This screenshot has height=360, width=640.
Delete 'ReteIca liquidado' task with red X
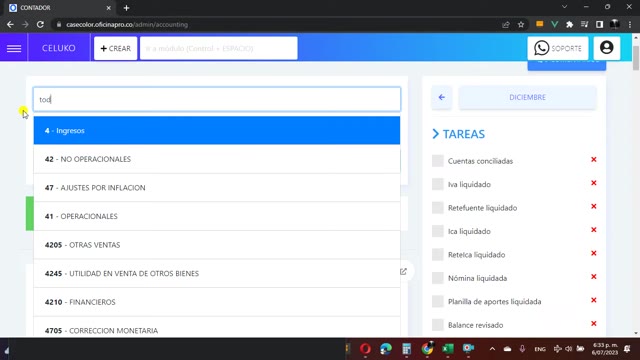(594, 253)
